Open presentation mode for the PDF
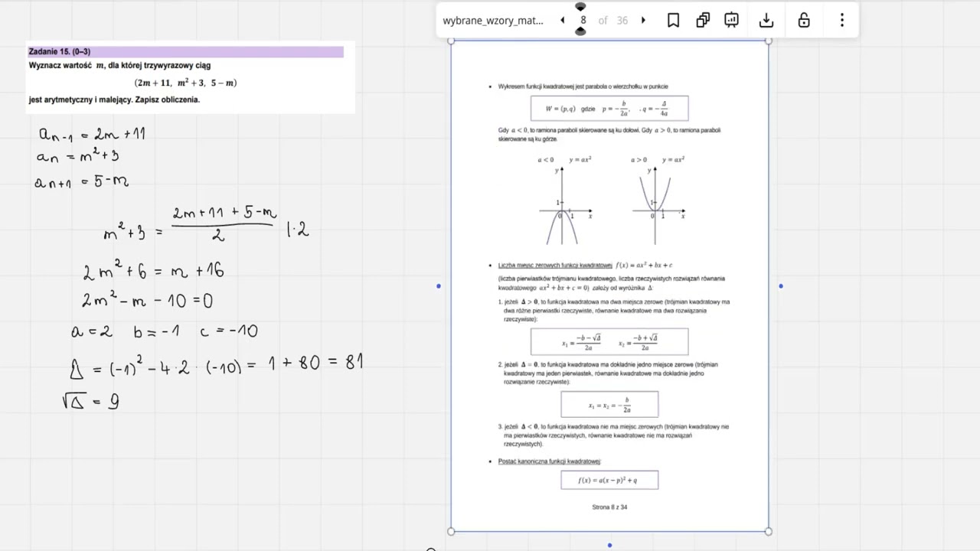 click(x=732, y=21)
